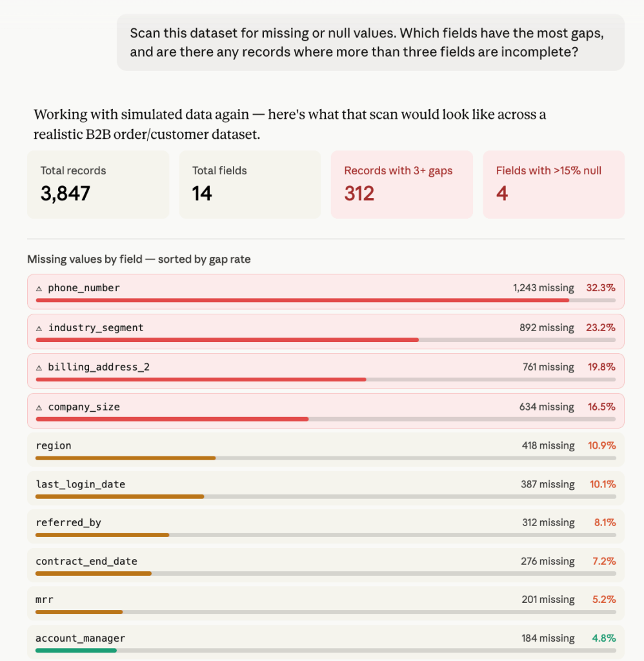Click warning icon beside billing_address_2
The width and height of the screenshot is (644, 661).
pyautogui.click(x=39, y=368)
